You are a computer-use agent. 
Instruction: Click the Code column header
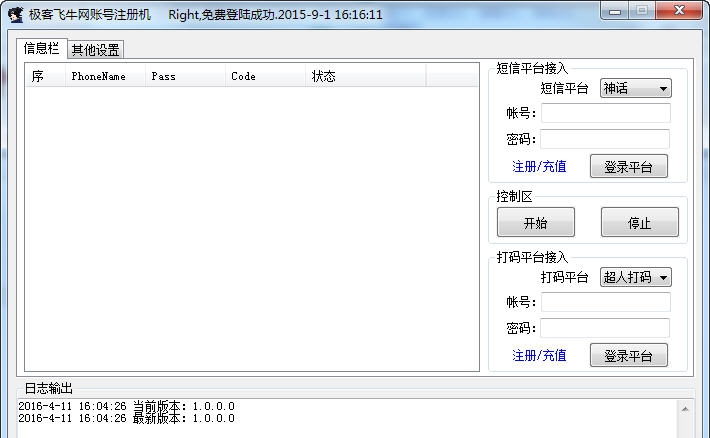pyautogui.click(x=265, y=76)
